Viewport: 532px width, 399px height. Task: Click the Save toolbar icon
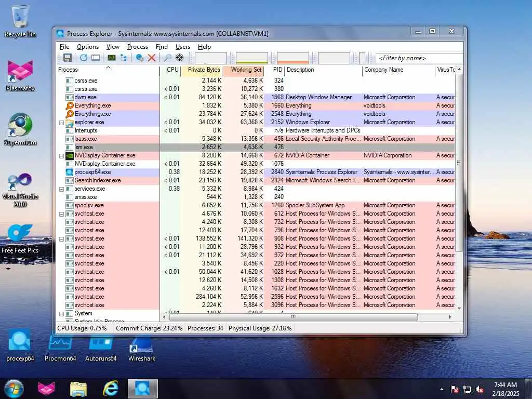(x=68, y=58)
